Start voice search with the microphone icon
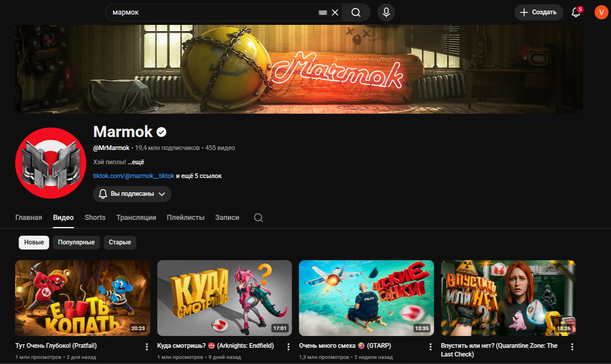611x364 pixels. click(386, 12)
